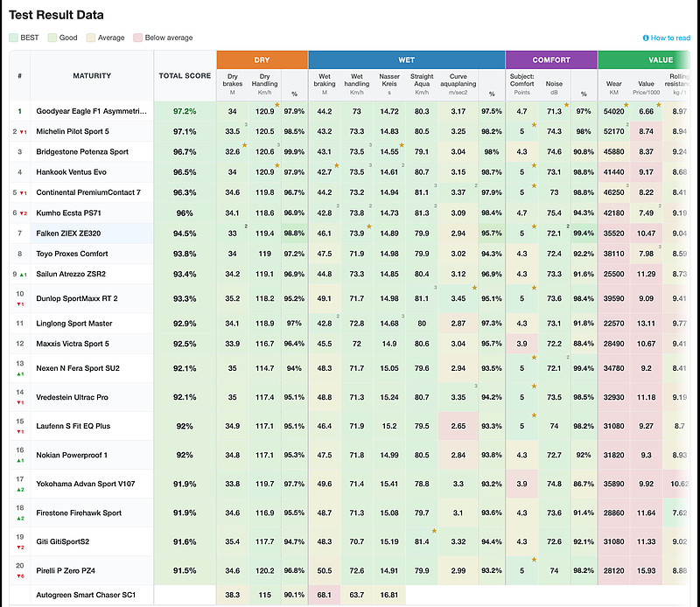The width and height of the screenshot is (700, 607).
Task: Click the info icon beside How to read
Action: 646,38
